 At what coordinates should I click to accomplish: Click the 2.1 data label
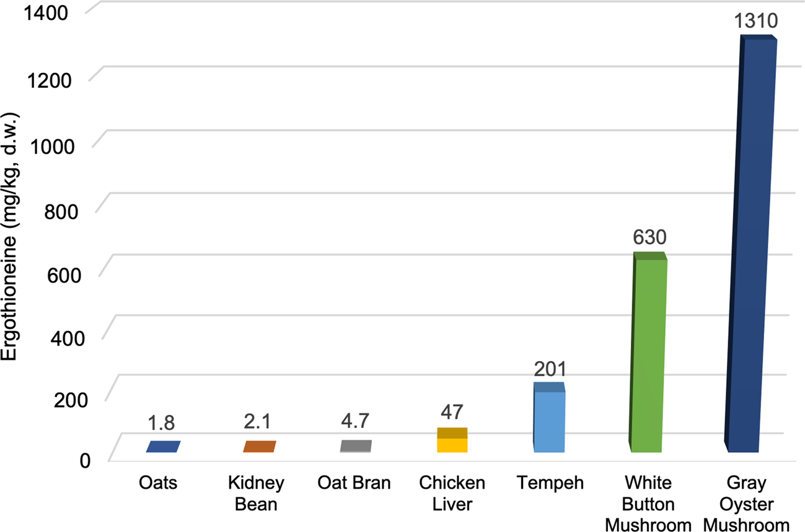point(259,424)
